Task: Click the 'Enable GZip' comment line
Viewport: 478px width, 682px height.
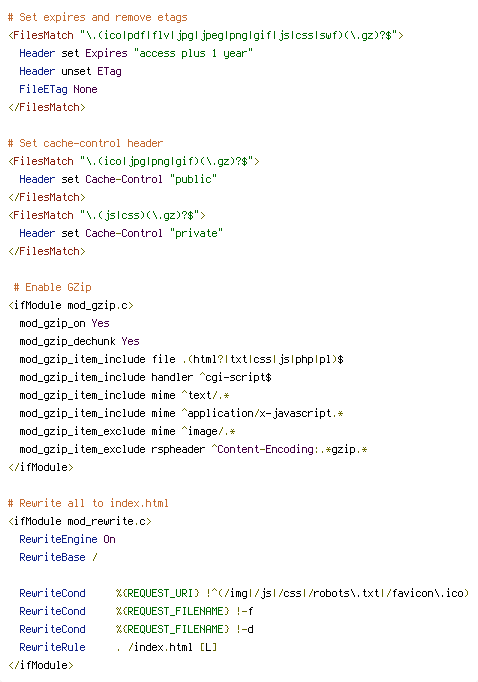Action: pos(52,287)
